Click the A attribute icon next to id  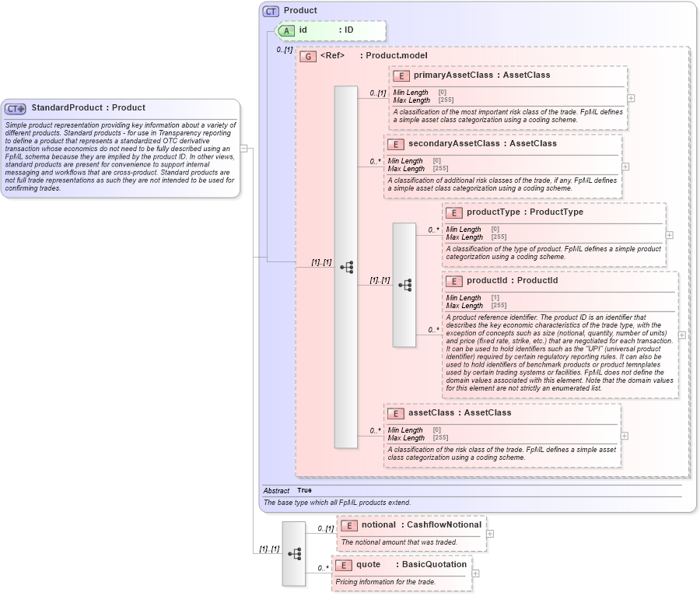pyautogui.click(x=286, y=30)
